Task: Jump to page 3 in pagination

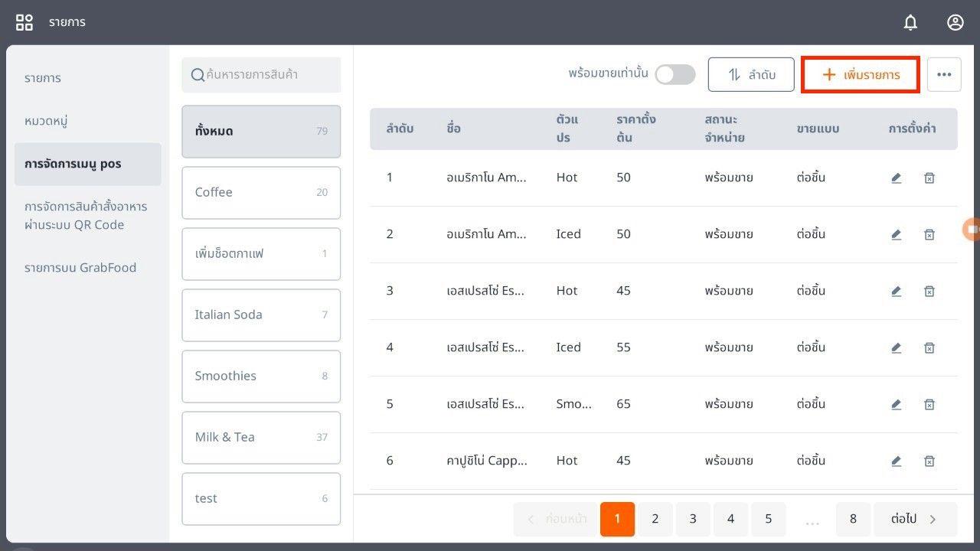Action: point(692,519)
